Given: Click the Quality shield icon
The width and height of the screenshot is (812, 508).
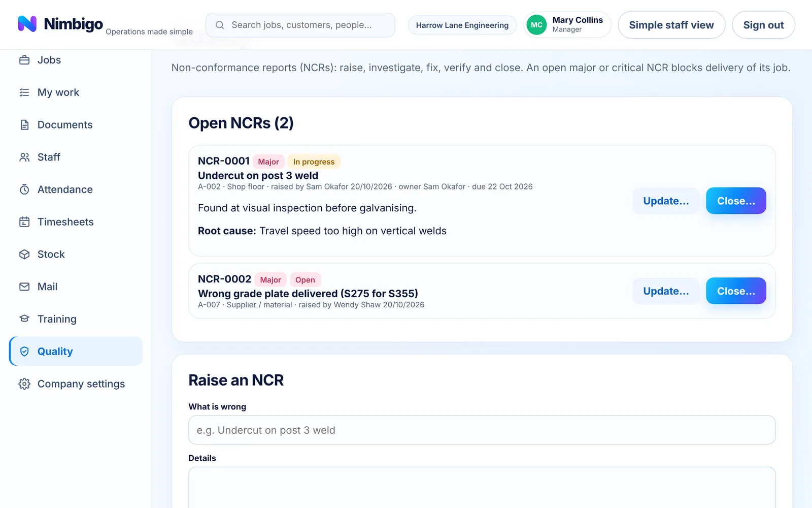Looking at the screenshot, I should coord(24,352).
